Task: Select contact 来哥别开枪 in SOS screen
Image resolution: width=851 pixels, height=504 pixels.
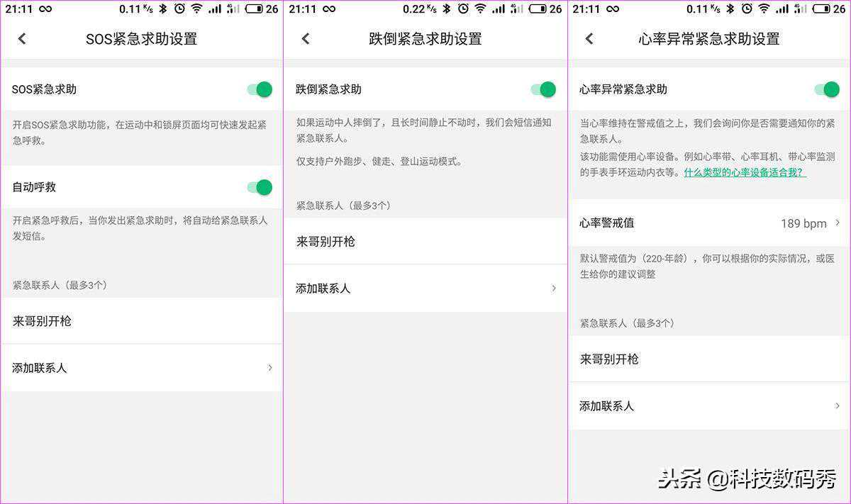Action: [x=142, y=321]
